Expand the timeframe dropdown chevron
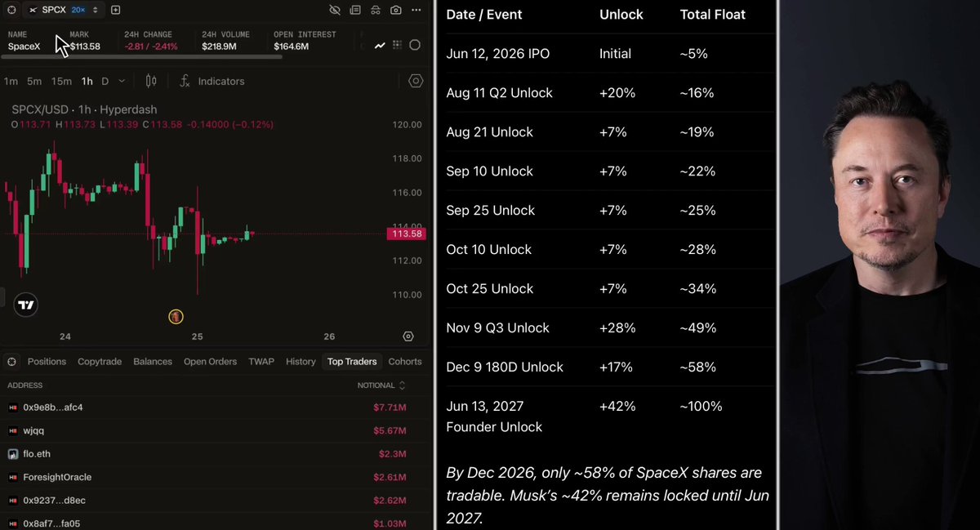The image size is (980, 530). (122, 81)
